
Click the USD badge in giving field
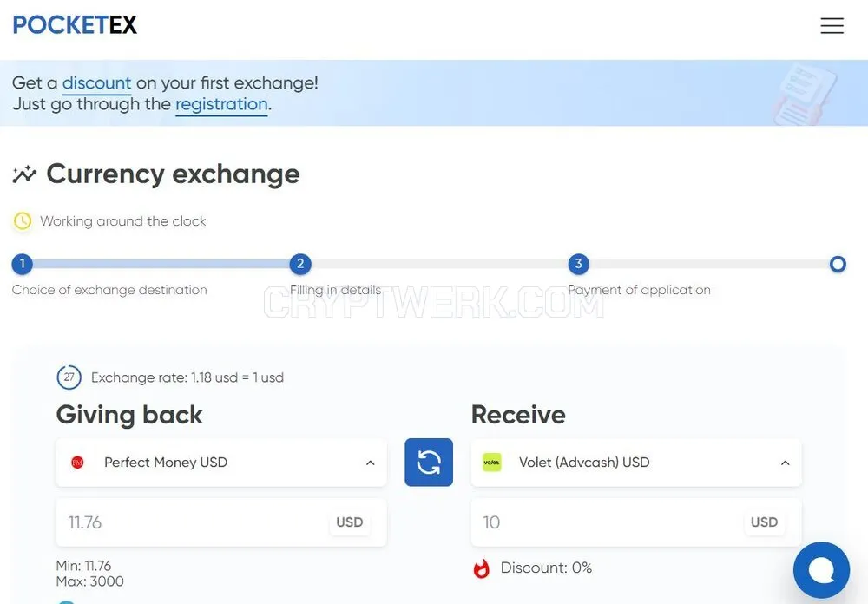(x=349, y=522)
